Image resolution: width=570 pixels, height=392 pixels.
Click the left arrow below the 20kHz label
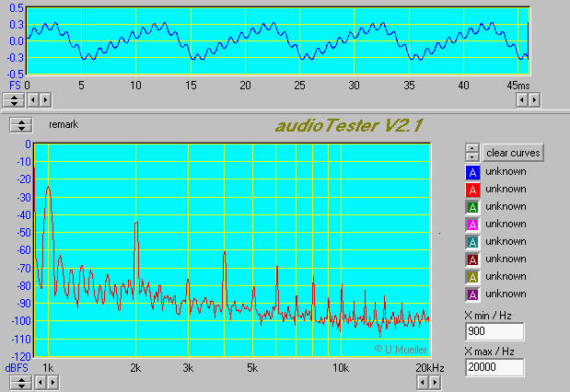(x=423, y=383)
